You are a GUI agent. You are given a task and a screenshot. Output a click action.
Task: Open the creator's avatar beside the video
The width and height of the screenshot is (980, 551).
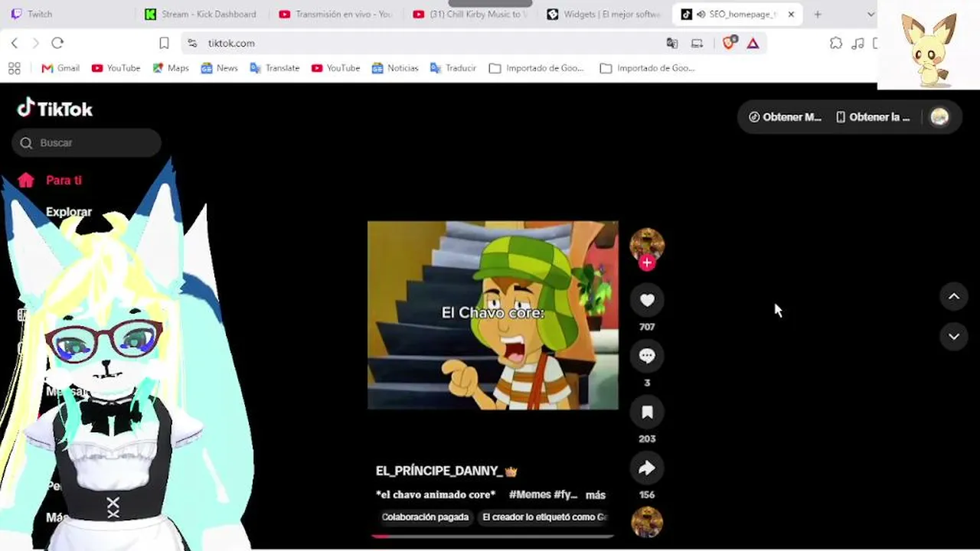[647, 244]
